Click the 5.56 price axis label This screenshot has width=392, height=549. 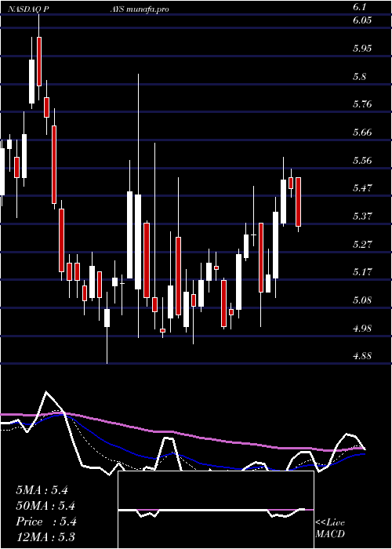tap(362, 160)
